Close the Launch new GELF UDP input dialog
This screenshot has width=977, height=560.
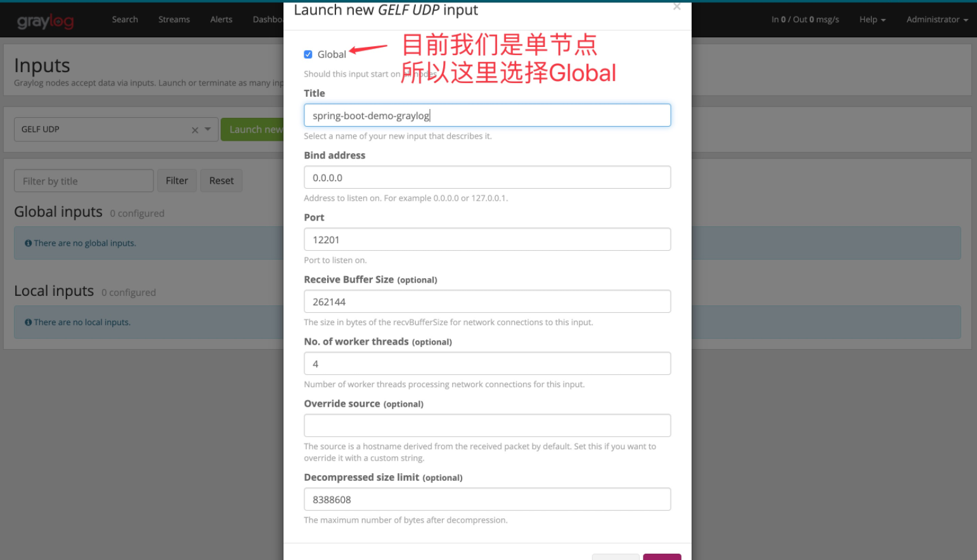676,7
